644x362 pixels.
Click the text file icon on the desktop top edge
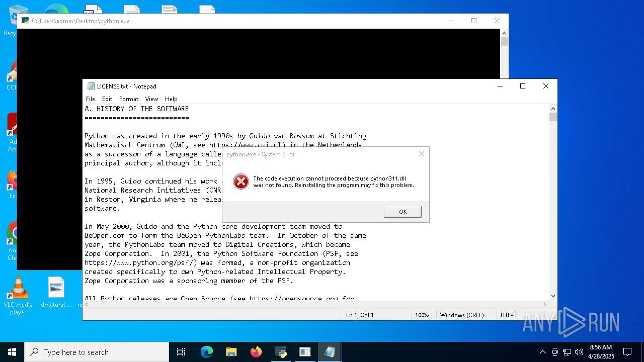(169, 9)
